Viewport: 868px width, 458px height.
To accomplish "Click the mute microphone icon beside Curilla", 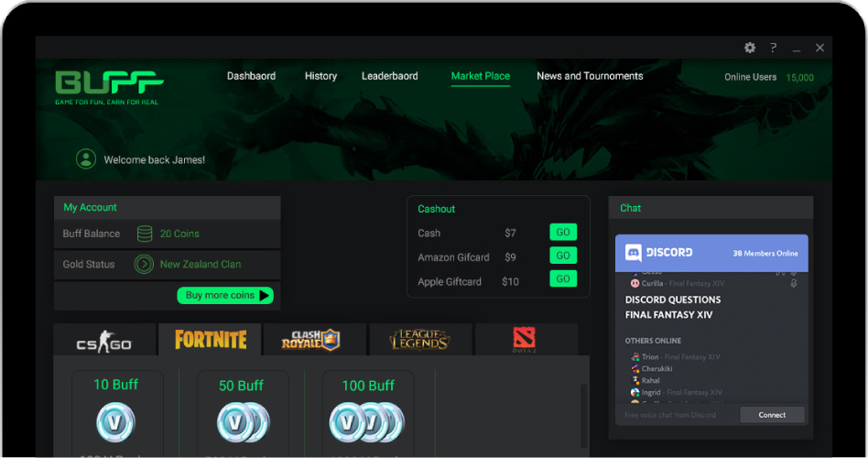I will coord(793,283).
